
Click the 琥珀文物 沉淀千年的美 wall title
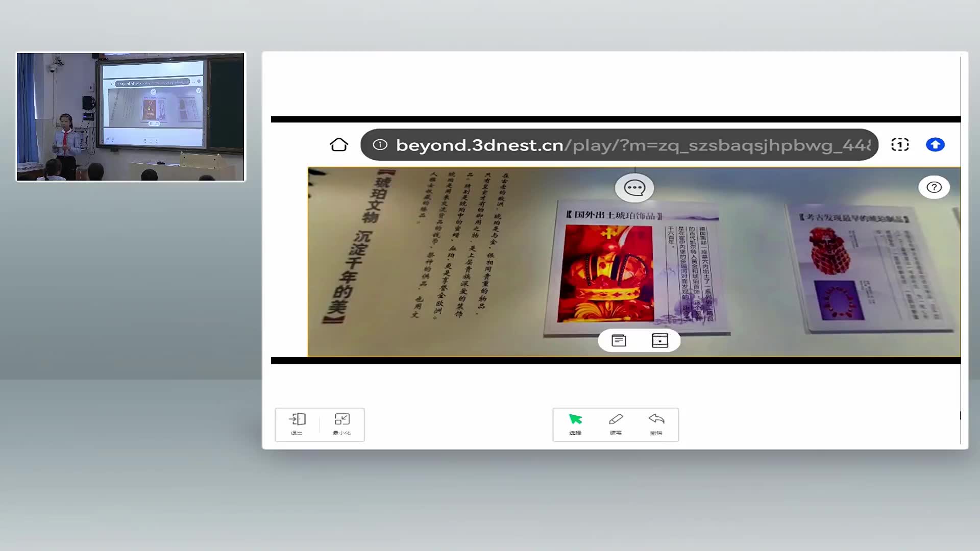click(x=359, y=247)
